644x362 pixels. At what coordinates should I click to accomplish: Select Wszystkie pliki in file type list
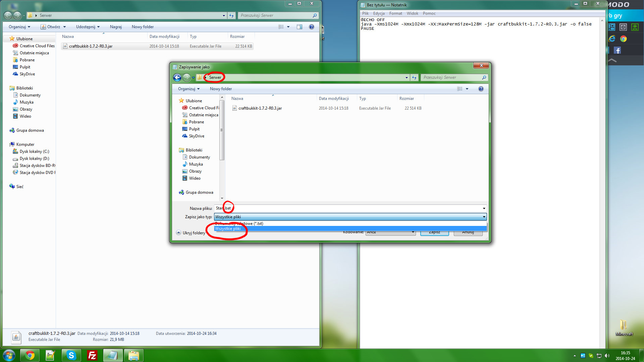click(351, 229)
